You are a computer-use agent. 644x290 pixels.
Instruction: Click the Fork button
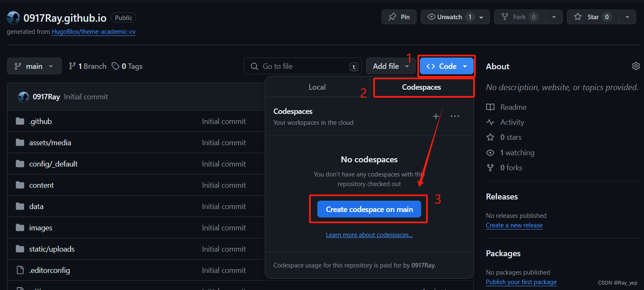tap(519, 17)
